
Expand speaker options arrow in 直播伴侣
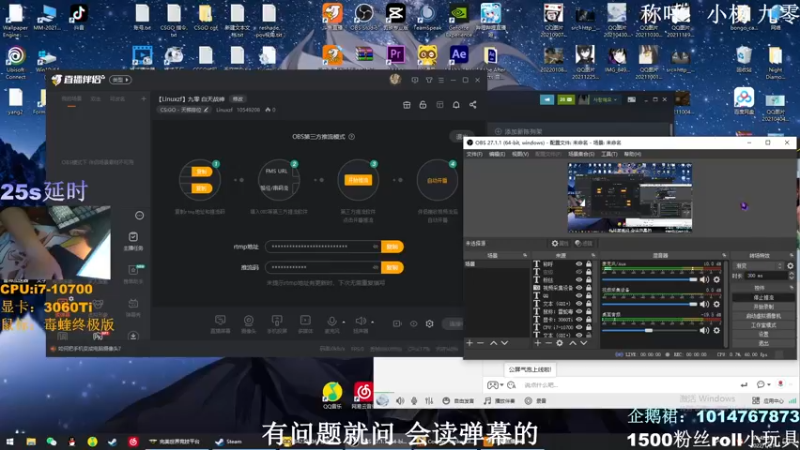point(372,322)
